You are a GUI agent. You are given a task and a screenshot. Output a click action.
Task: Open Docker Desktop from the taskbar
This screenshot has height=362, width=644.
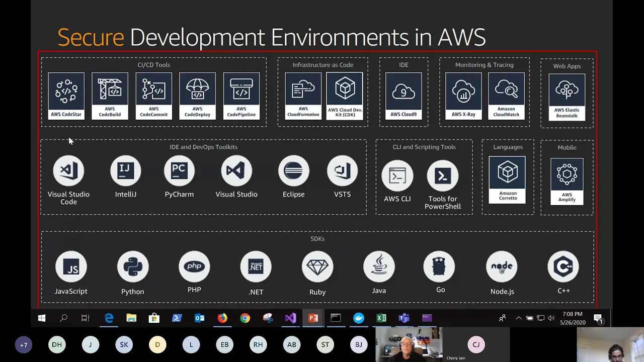[359, 318]
